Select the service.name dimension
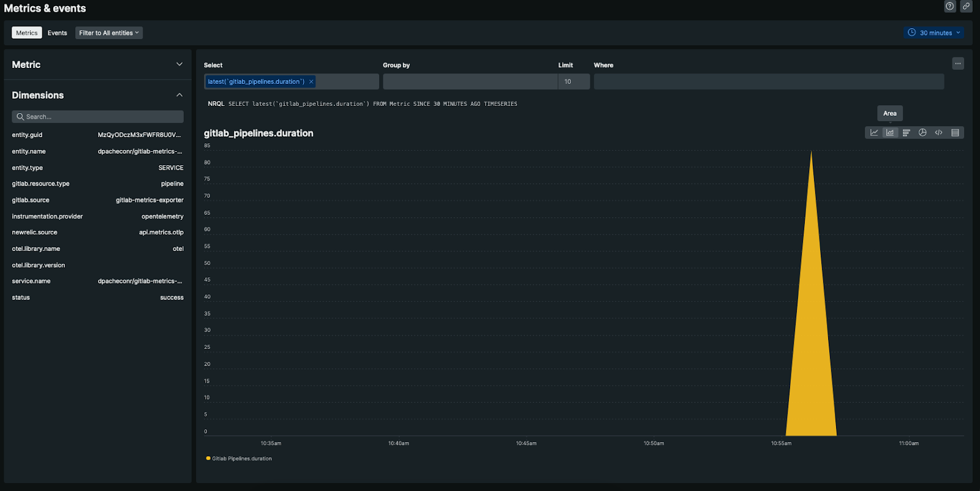The width and height of the screenshot is (980, 491). pyautogui.click(x=31, y=281)
